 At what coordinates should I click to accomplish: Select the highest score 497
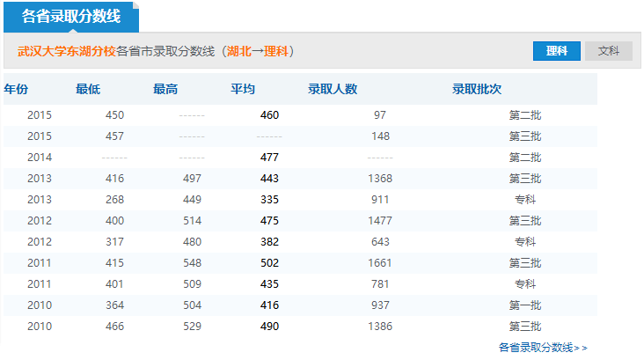pos(192,179)
